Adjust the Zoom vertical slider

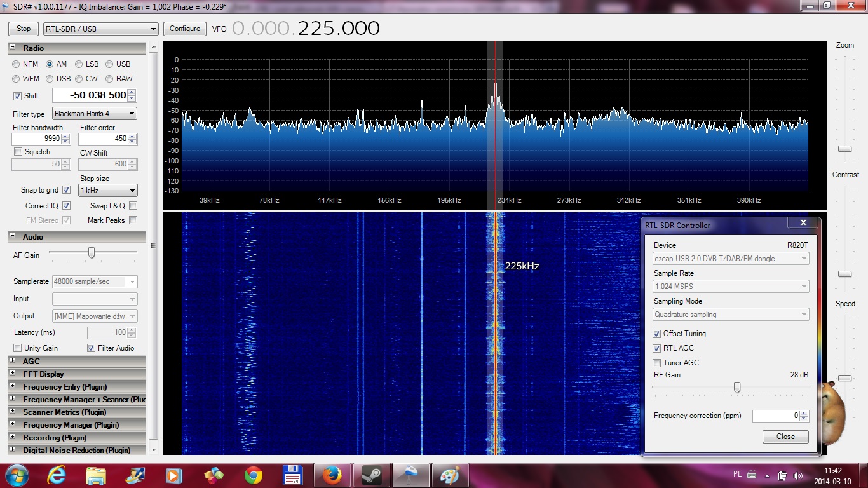[x=844, y=149]
